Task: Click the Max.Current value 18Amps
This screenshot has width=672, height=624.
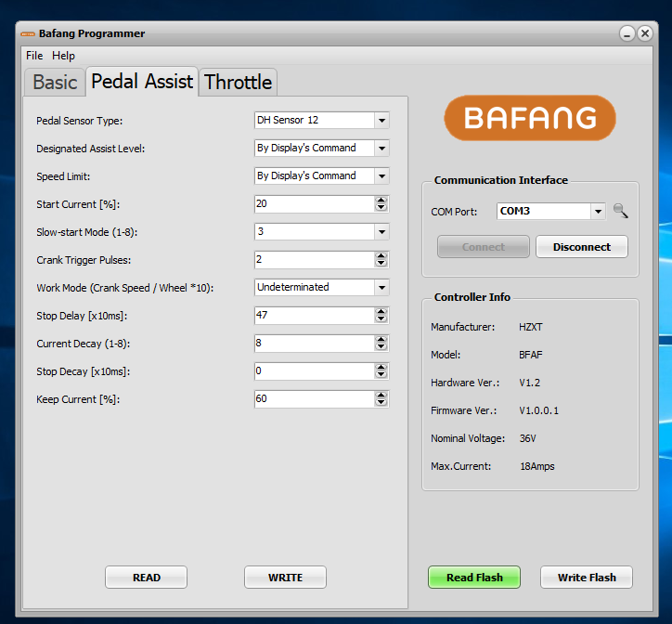Action: 537,466
